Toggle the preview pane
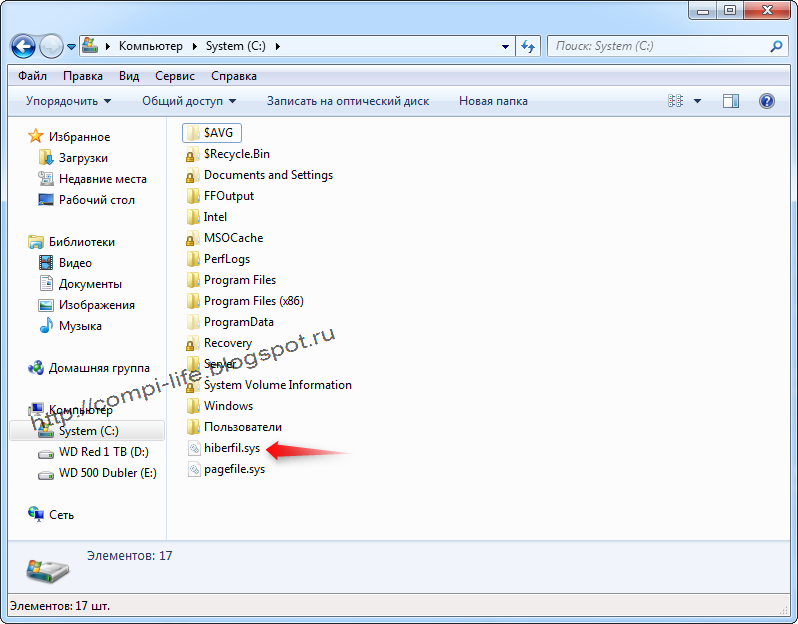The image size is (798, 624). pyautogui.click(x=731, y=101)
